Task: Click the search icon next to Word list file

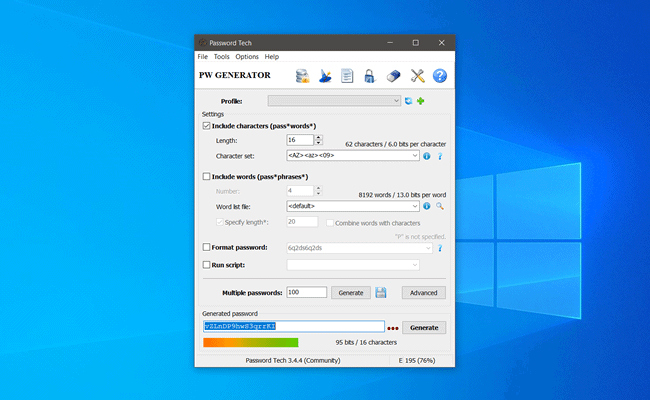Action: tap(439, 206)
